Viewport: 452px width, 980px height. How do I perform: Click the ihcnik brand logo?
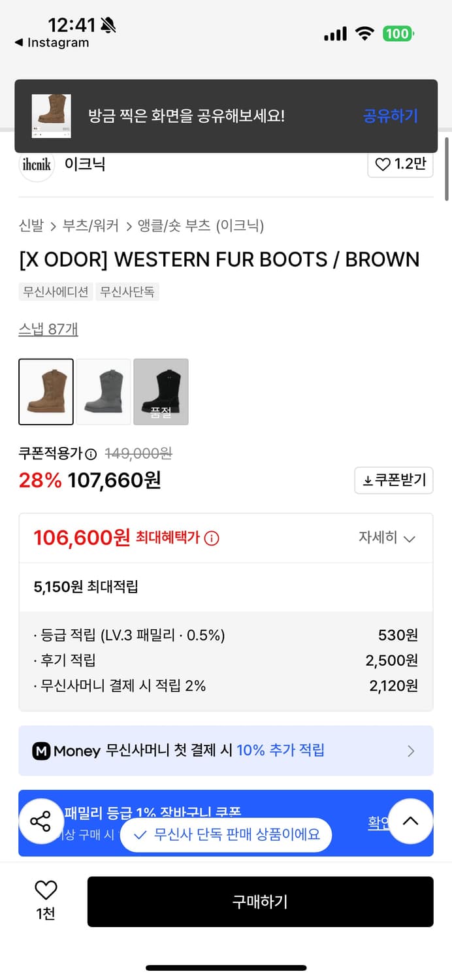click(36, 165)
